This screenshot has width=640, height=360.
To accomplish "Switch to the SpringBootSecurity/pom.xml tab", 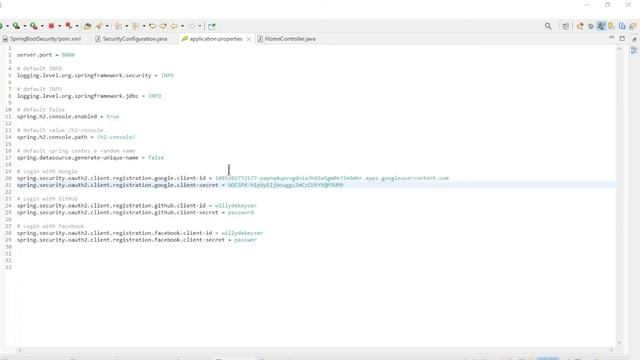I will 42,39.
